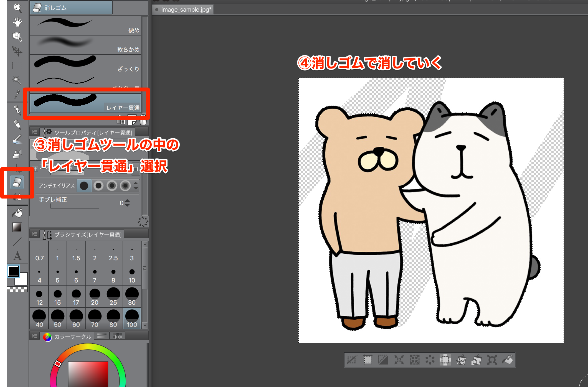
Task: Open the 消しゴム sub tool group tab
Action: (x=71, y=7)
